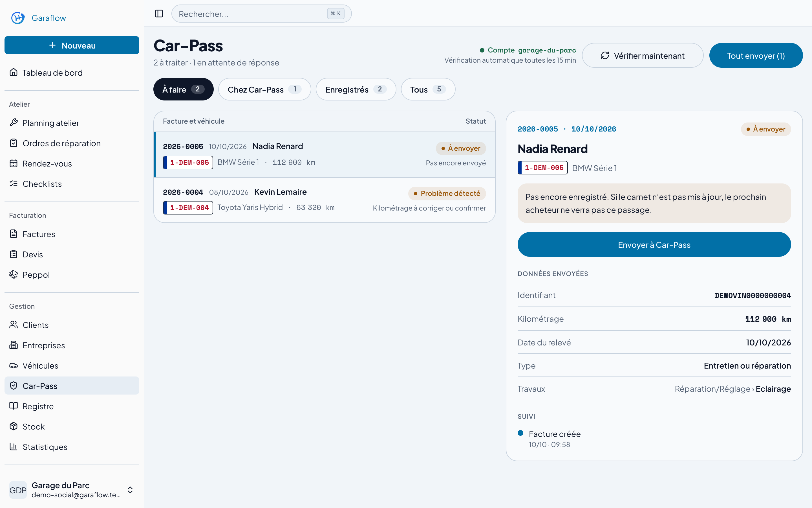The width and height of the screenshot is (812, 508).
Task: Click the DEMOVIN0000000004 identifier value
Action: (753, 295)
